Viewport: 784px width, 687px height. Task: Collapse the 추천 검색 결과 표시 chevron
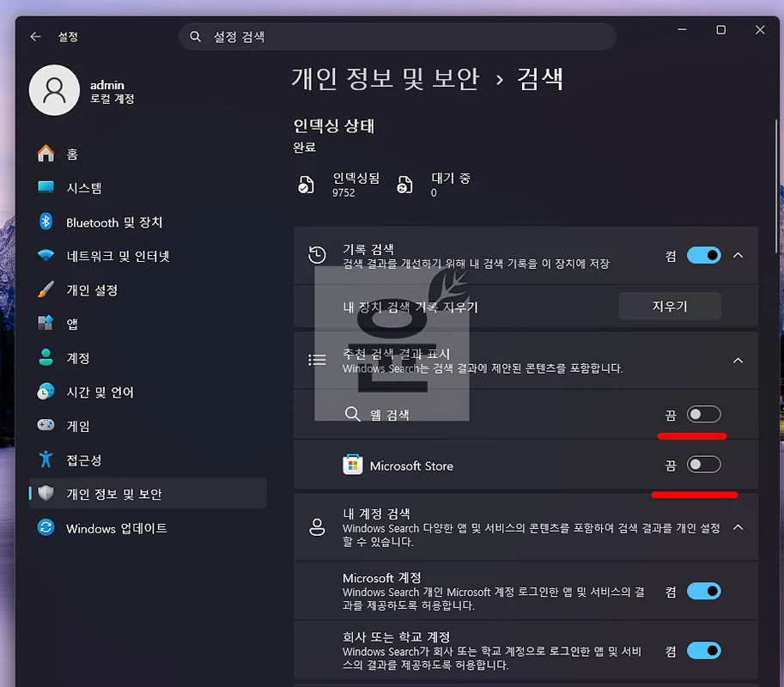point(738,361)
